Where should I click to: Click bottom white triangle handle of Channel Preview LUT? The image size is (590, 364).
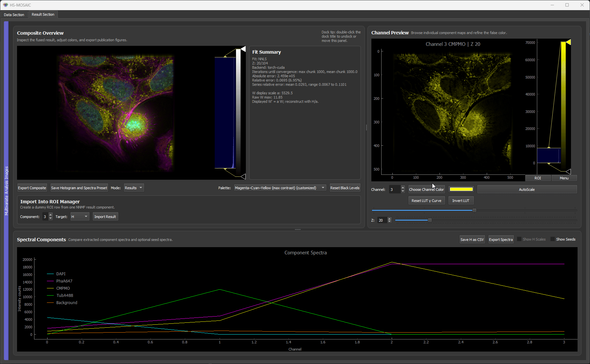pos(568,172)
